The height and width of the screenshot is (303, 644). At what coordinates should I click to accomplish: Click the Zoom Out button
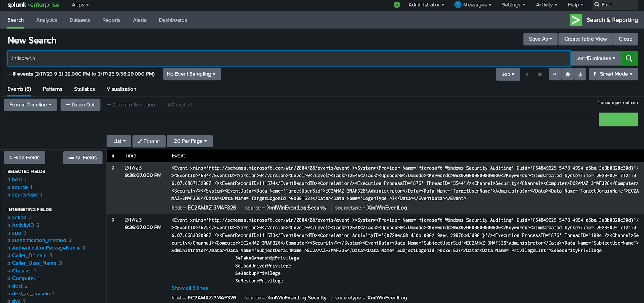(80, 105)
